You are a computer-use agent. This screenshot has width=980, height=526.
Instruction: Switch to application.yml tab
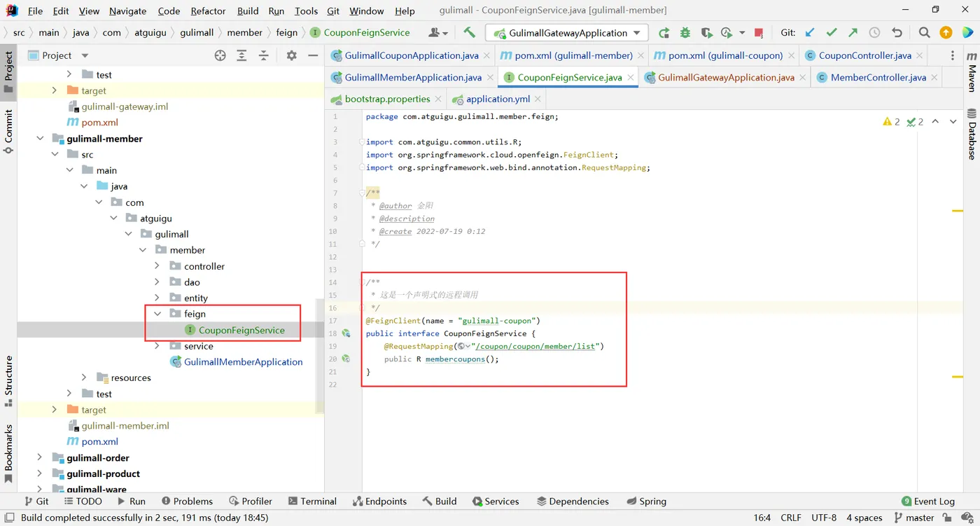coord(498,99)
